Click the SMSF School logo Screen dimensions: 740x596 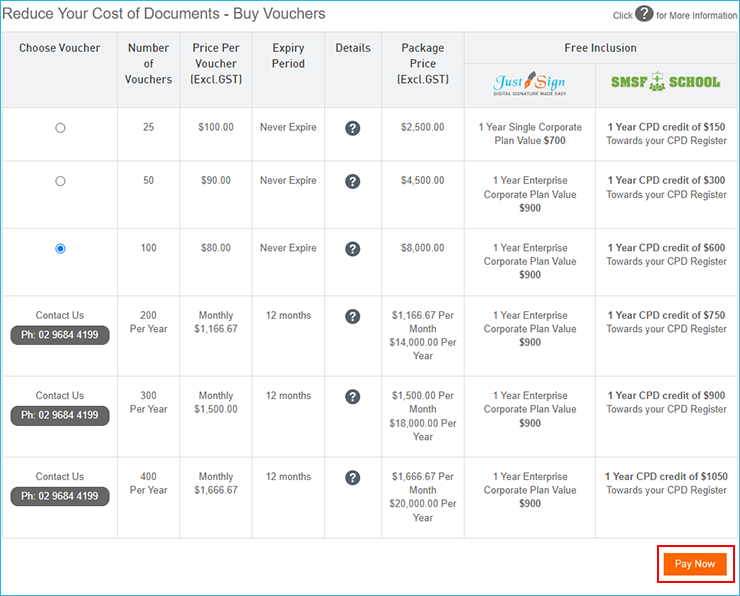[x=665, y=82]
